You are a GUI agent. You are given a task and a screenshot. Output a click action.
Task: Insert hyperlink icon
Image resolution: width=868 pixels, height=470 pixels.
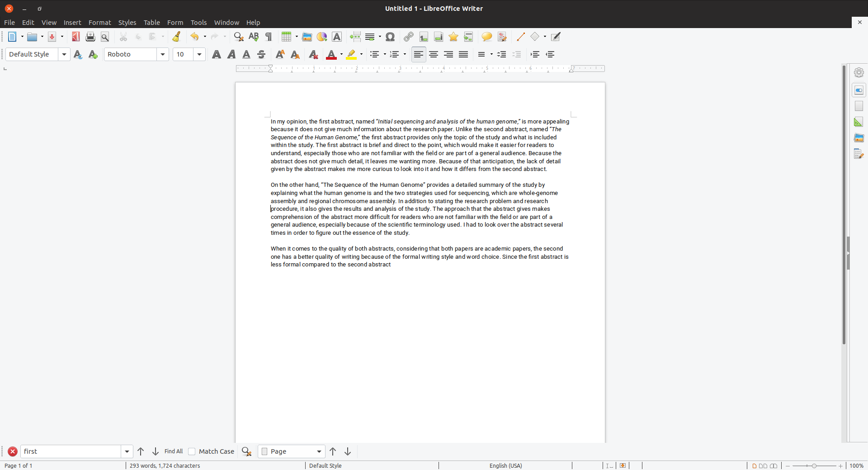coord(409,37)
